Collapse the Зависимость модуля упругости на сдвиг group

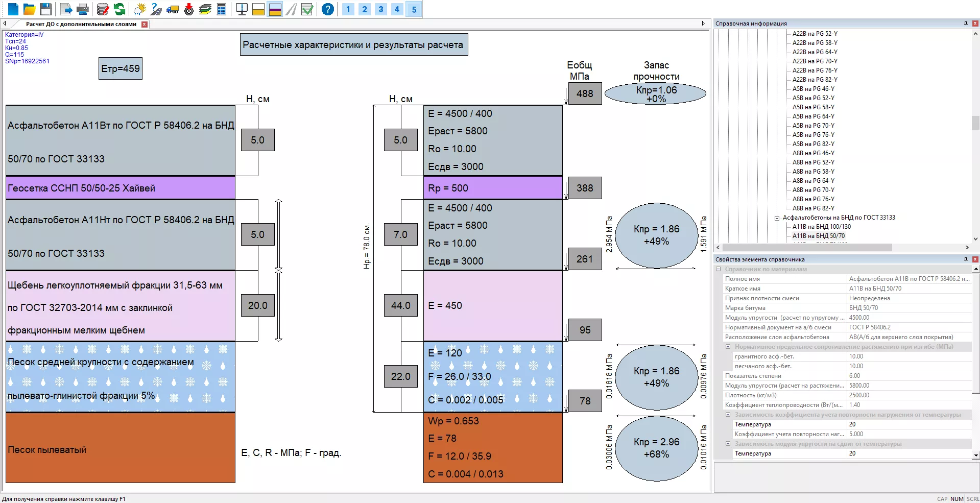(728, 444)
